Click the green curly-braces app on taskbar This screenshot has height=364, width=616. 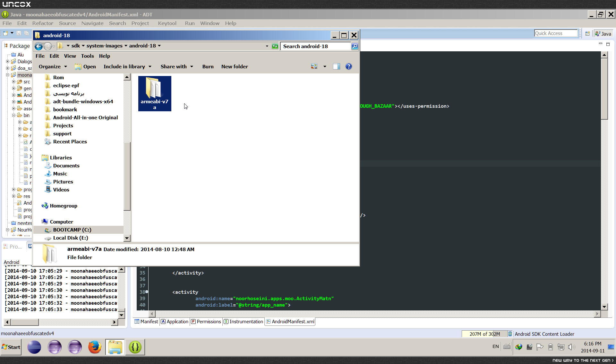click(135, 347)
